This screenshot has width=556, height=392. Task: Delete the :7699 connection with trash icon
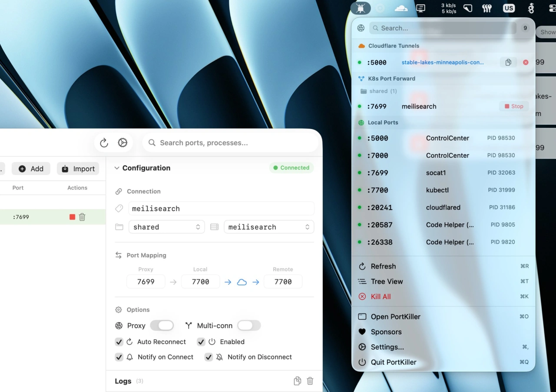click(x=82, y=217)
